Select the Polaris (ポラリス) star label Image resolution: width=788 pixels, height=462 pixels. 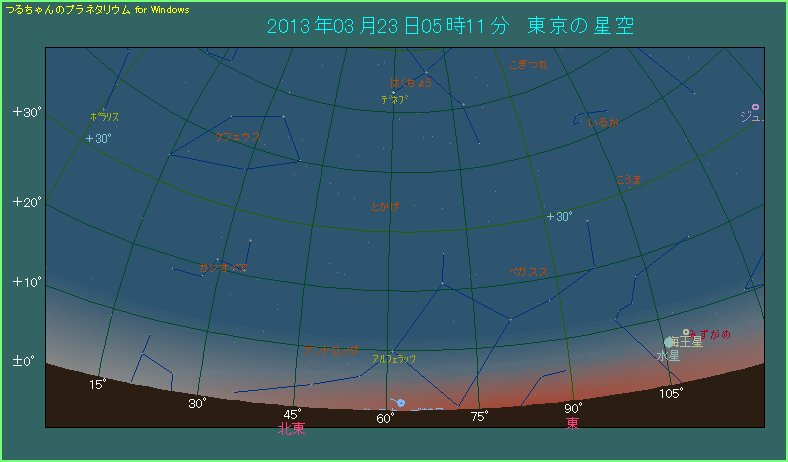pos(104,117)
